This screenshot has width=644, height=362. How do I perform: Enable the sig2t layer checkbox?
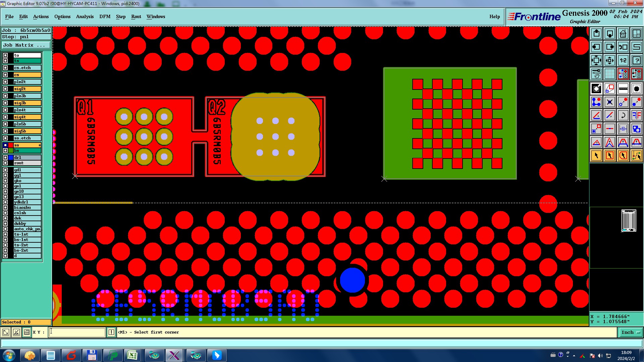5,89
